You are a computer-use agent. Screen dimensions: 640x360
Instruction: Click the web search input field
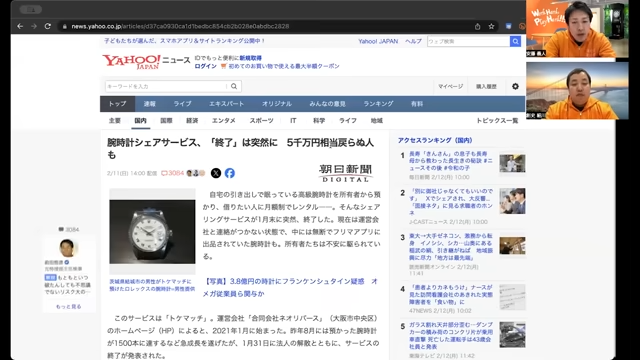point(468,41)
